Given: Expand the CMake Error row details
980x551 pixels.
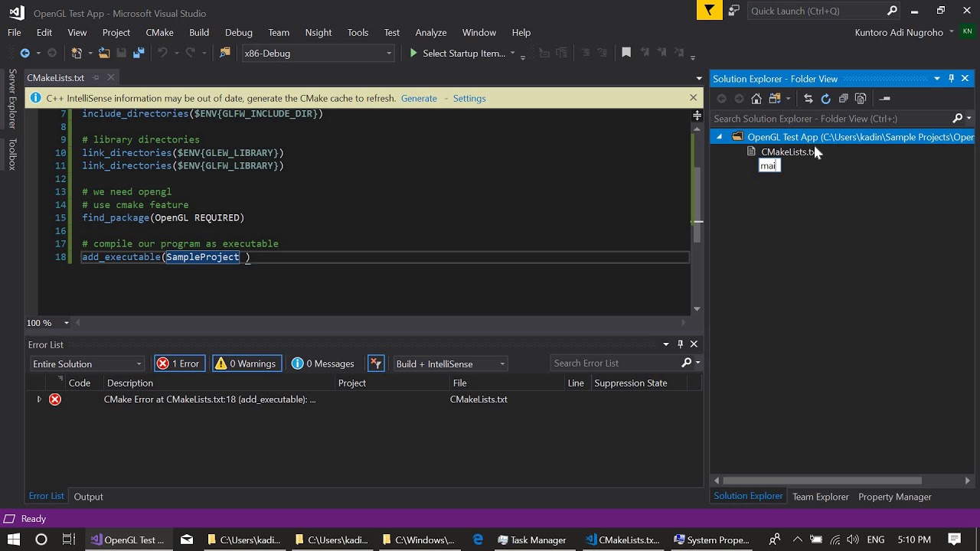Looking at the screenshot, I should pyautogui.click(x=39, y=399).
